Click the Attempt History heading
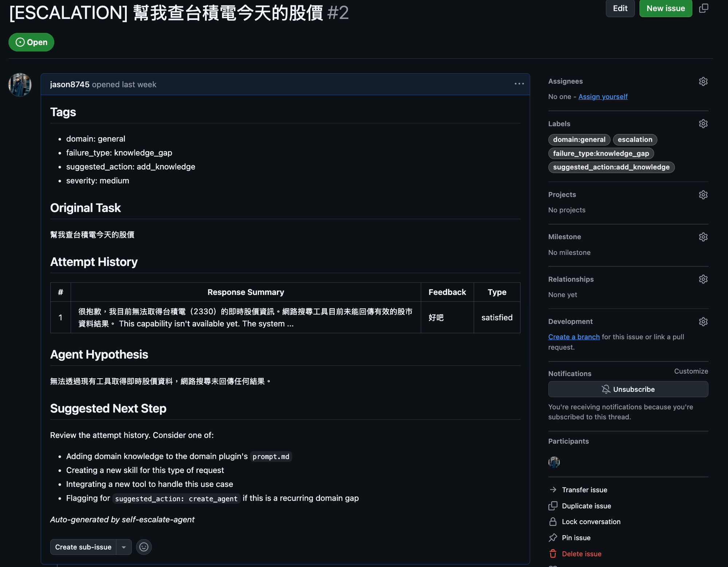728x567 pixels. coord(94,262)
